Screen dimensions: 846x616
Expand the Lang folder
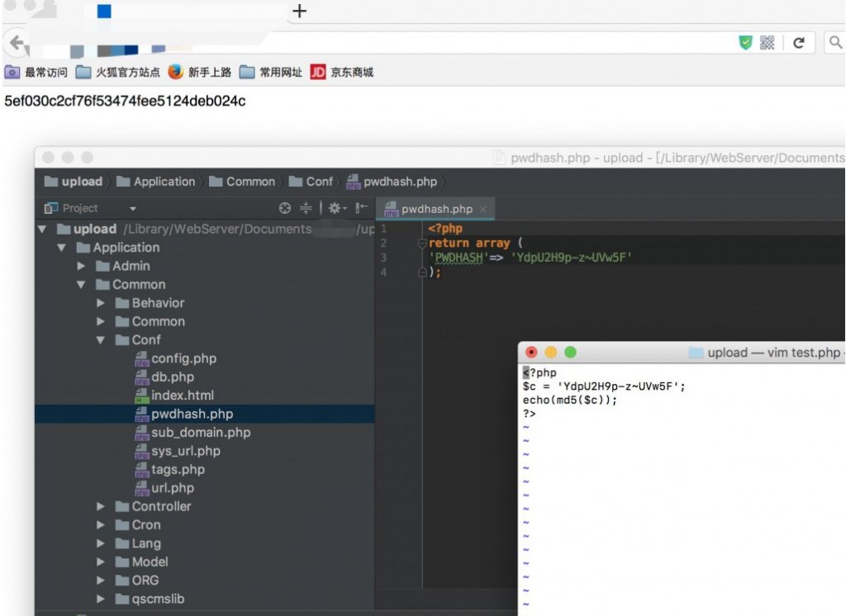coord(100,543)
